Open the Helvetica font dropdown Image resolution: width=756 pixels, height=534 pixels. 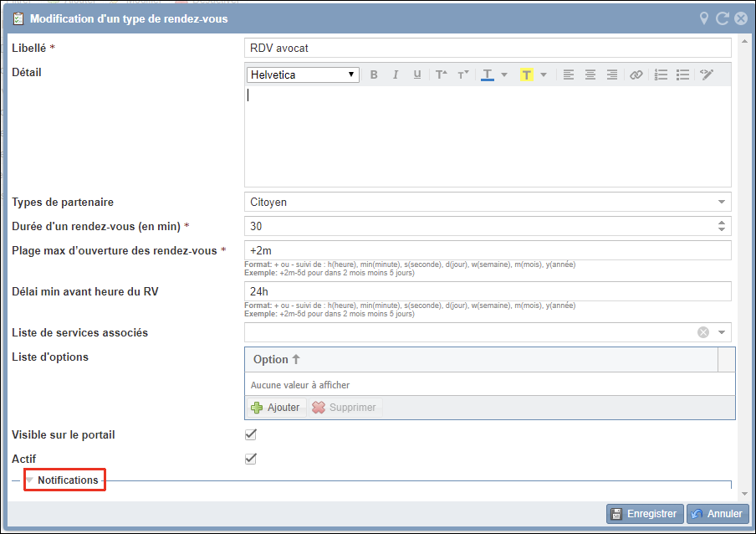click(x=304, y=74)
